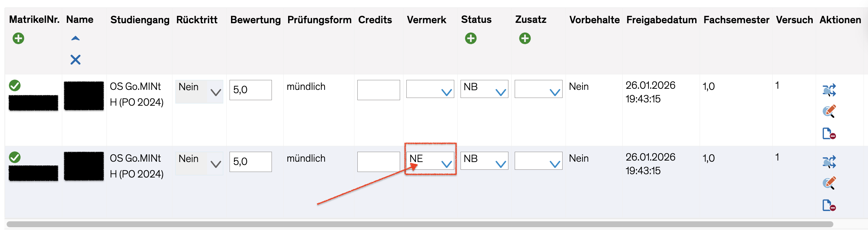This screenshot has height=232, width=868.
Task: Click the horizontal scrollbar below the table
Action: coord(420,224)
